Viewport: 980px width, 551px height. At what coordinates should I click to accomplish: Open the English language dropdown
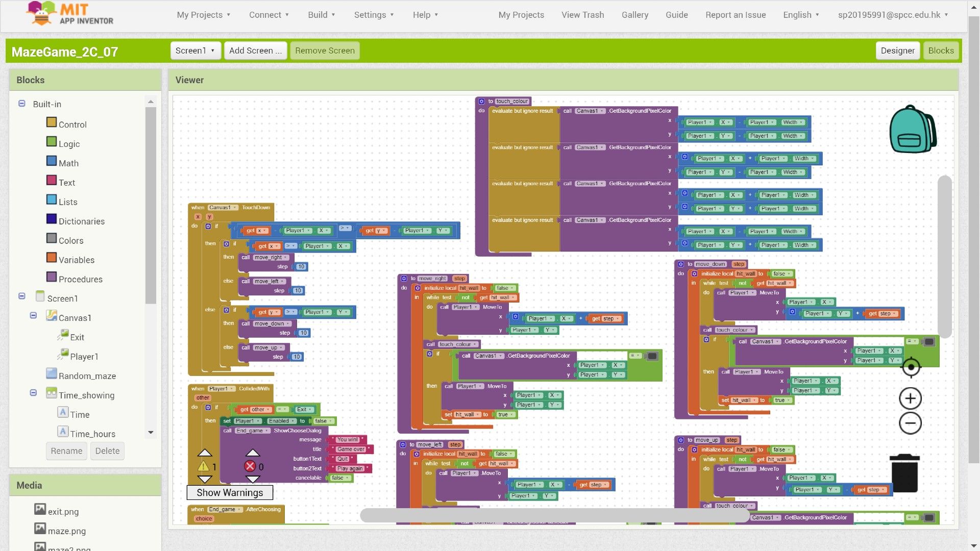tap(800, 15)
